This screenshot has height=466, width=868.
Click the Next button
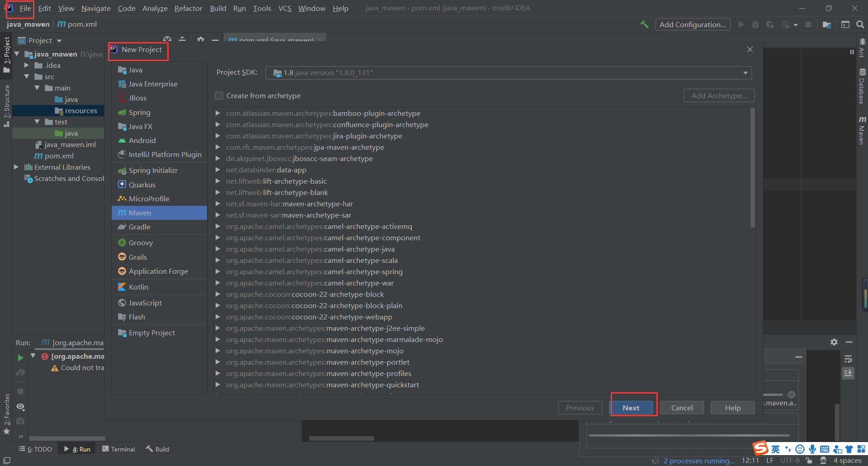pyautogui.click(x=631, y=408)
